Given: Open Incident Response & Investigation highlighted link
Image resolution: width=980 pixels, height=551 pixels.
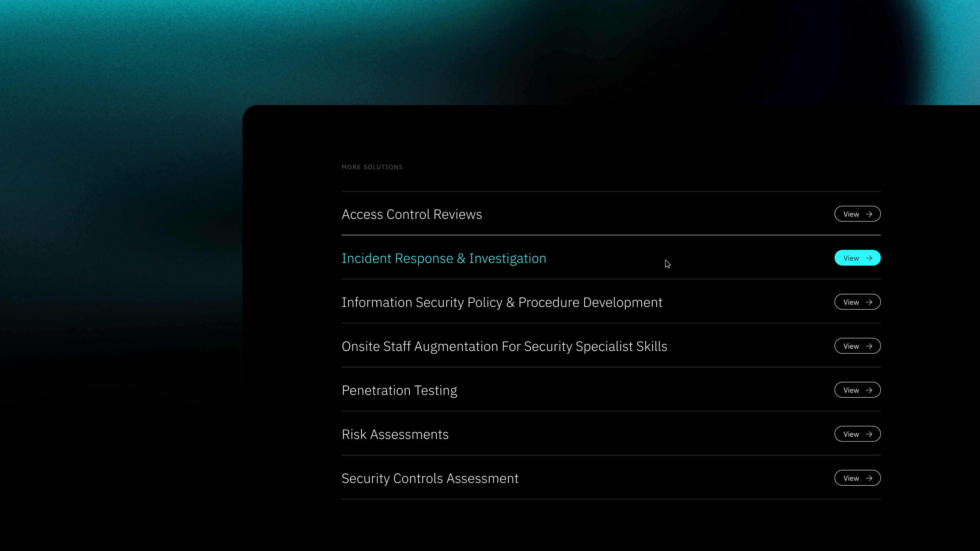Looking at the screenshot, I should [444, 259].
